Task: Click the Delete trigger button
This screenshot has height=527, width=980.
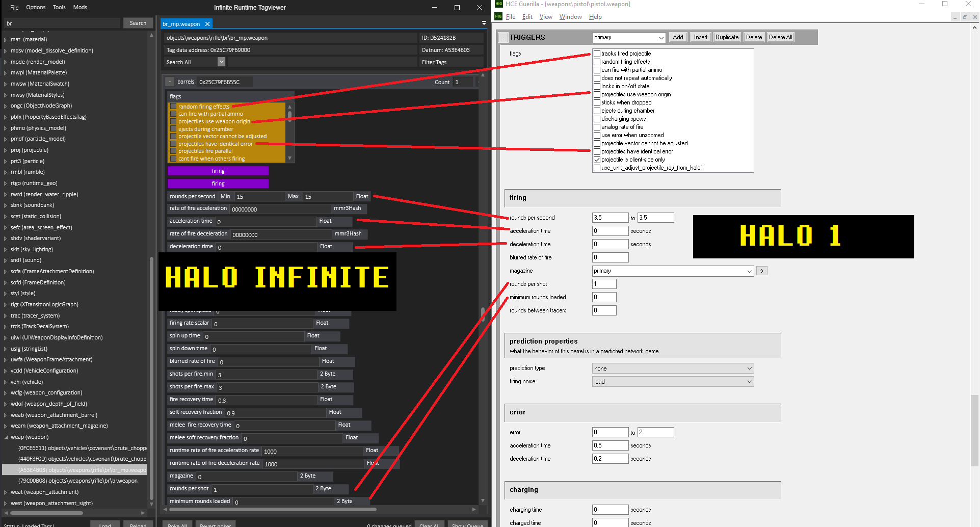Action: click(x=754, y=38)
